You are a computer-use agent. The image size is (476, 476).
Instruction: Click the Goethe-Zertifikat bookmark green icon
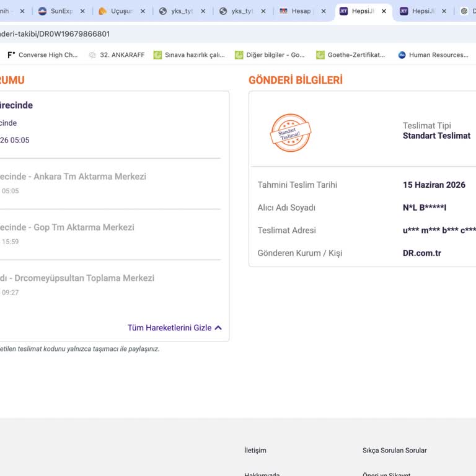tap(320, 55)
